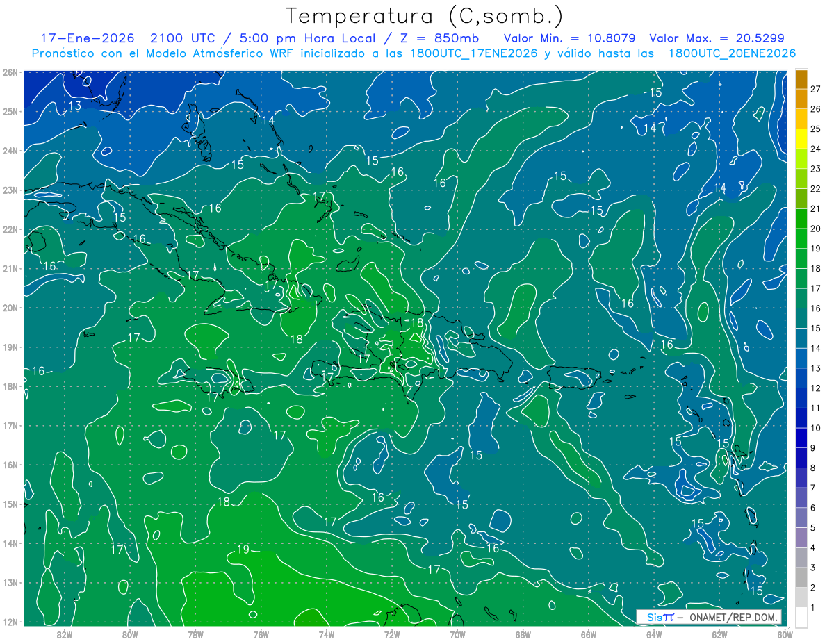Select the green swatch between 19 and 20
Viewport: 834px width, 644px height.
point(802,239)
